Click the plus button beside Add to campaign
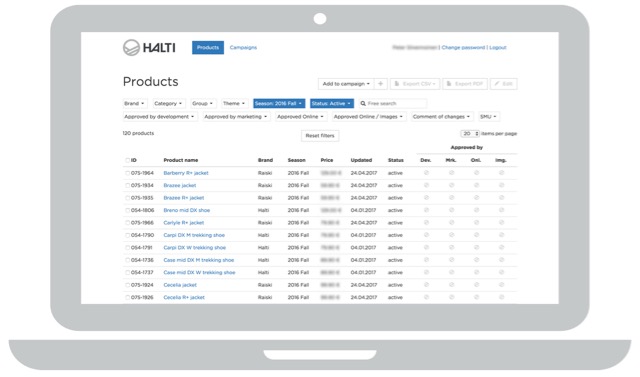Screen dimensions: 640x377 click(380, 84)
